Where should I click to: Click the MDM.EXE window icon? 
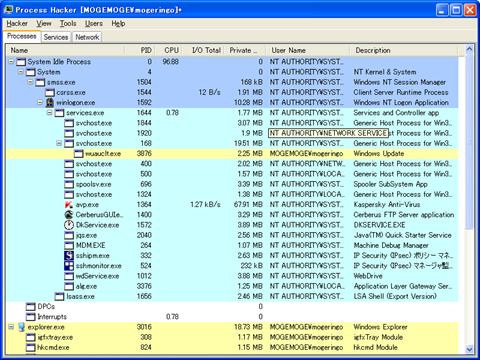tap(69, 245)
